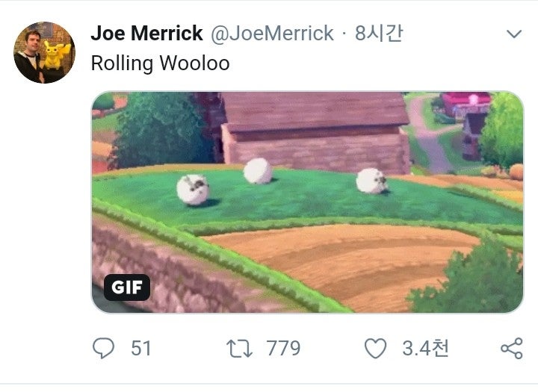The height and width of the screenshot is (392, 538).
Task: Expand the tweet options chevron
Action: point(514,34)
